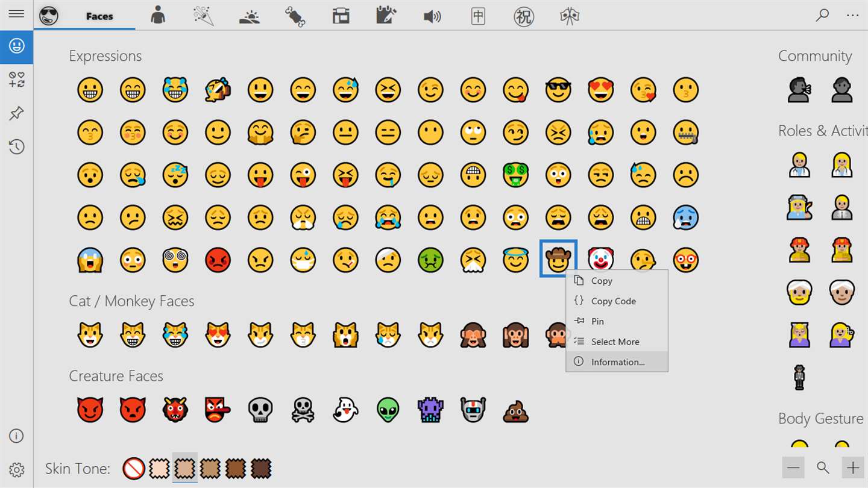Viewport: 868px width, 488px height.
Task: Pick the zipper mouth face emoji
Action: pyautogui.click(x=686, y=133)
